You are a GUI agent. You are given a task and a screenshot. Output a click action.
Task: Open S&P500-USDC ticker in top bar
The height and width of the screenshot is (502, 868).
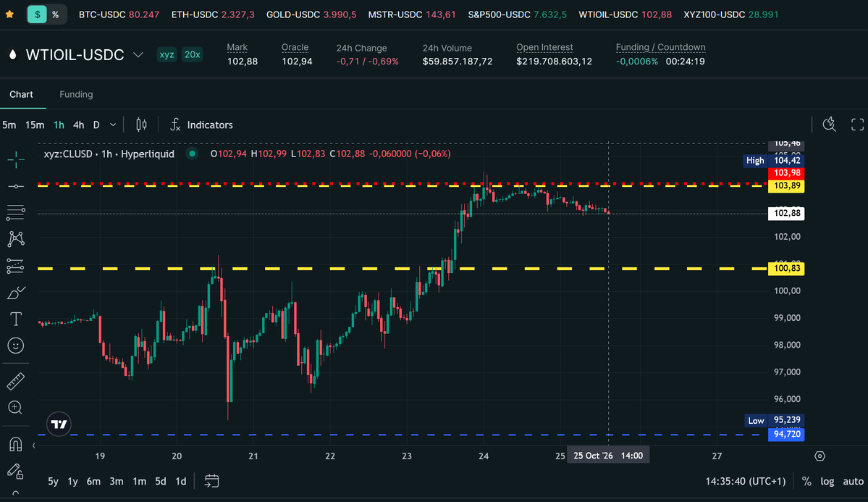(x=517, y=14)
